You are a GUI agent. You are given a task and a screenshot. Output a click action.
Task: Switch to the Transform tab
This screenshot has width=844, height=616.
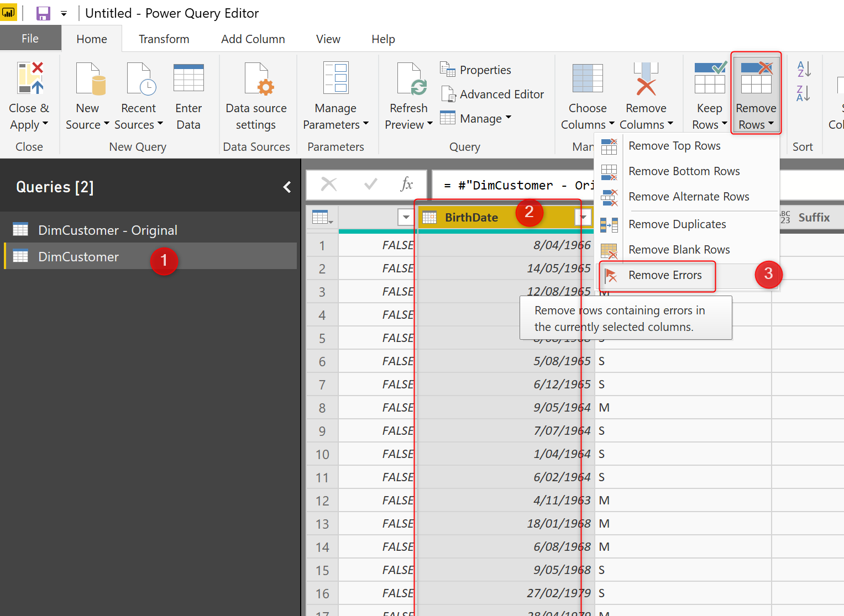pyautogui.click(x=163, y=39)
